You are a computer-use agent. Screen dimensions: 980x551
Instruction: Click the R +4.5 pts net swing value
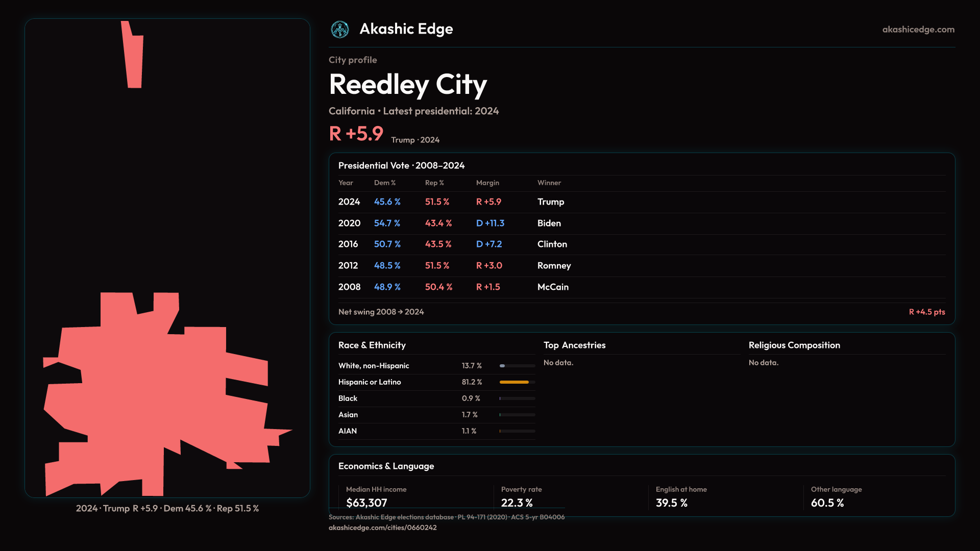pyautogui.click(x=926, y=312)
